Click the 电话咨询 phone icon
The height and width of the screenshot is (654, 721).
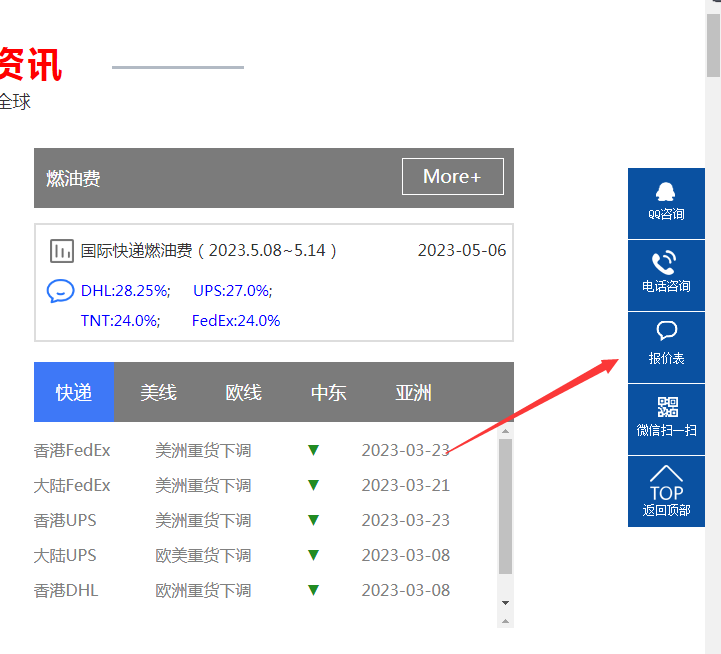tap(666, 264)
